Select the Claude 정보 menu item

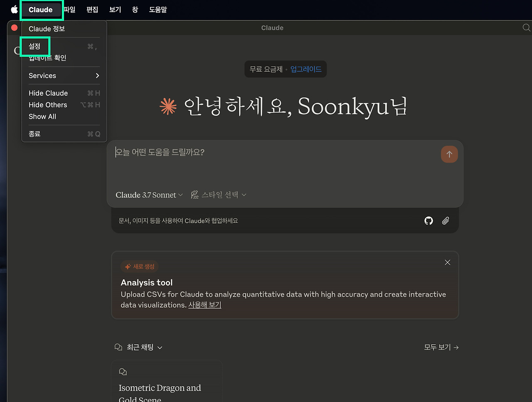click(64, 29)
